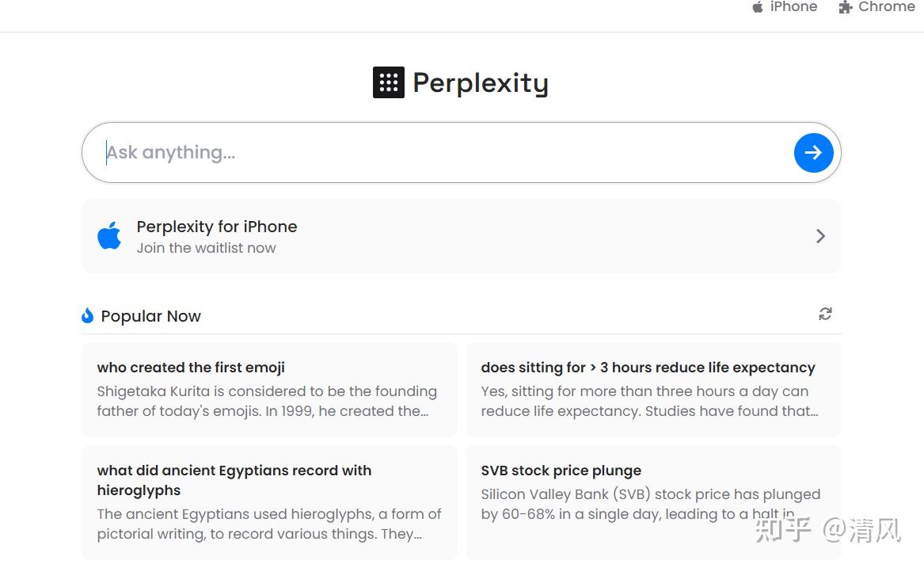Open 'who created the first emoji' question
This screenshot has width=924, height=568.
[x=191, y=368]
